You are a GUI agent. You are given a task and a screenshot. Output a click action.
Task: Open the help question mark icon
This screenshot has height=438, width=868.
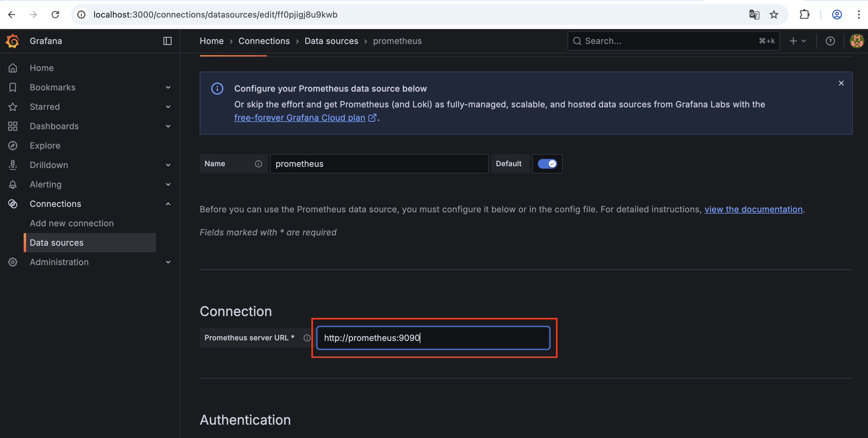pyautogui.click(x=830, y=41)
